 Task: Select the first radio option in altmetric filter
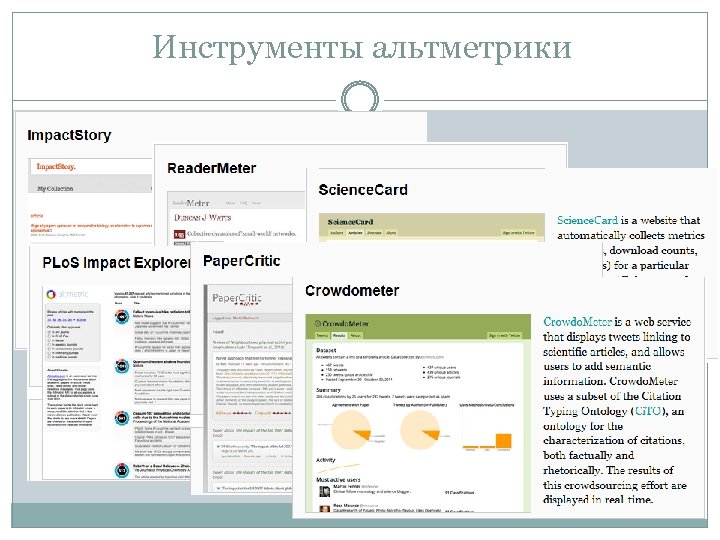pos(50,331)
